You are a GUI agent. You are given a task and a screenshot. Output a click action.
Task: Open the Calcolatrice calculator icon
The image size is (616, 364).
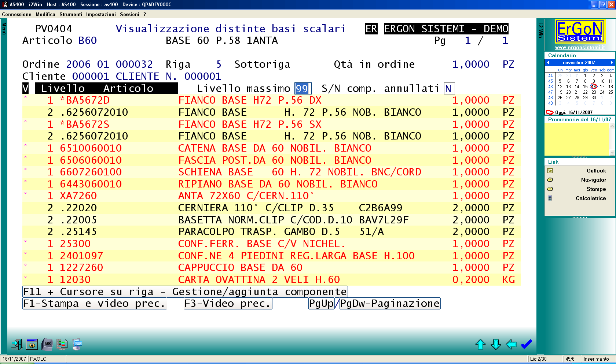coord(550,198)
